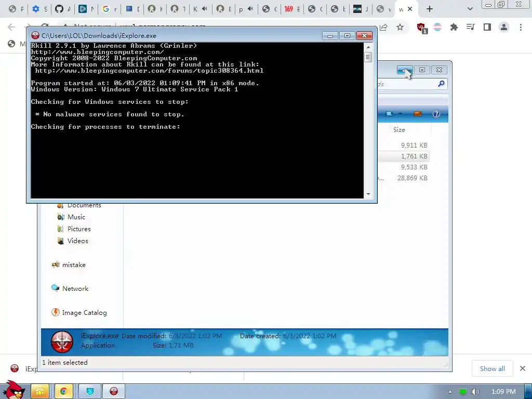Open Explorer help question mark icon
532x399 pixels.
[436, 114]
